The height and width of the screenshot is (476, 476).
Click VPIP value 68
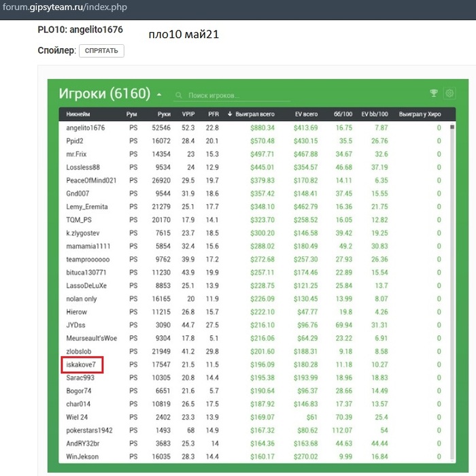click(190, 430)
